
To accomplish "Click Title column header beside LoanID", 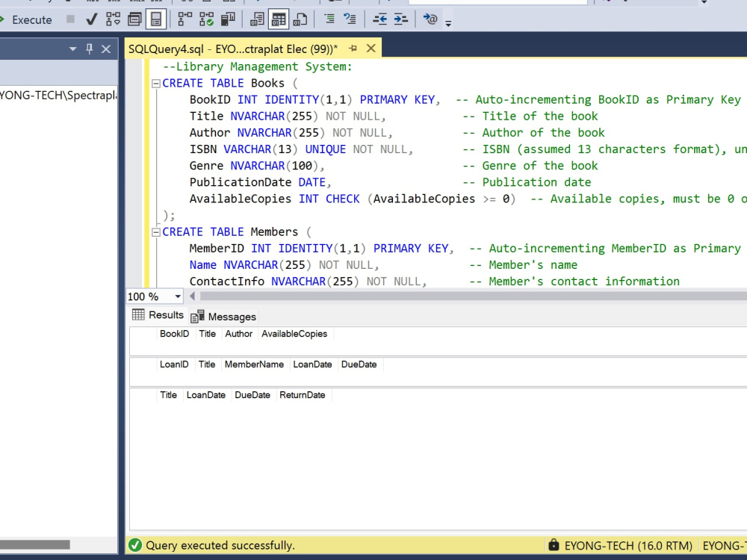I will pyautogui.click(x=207, y=364).
